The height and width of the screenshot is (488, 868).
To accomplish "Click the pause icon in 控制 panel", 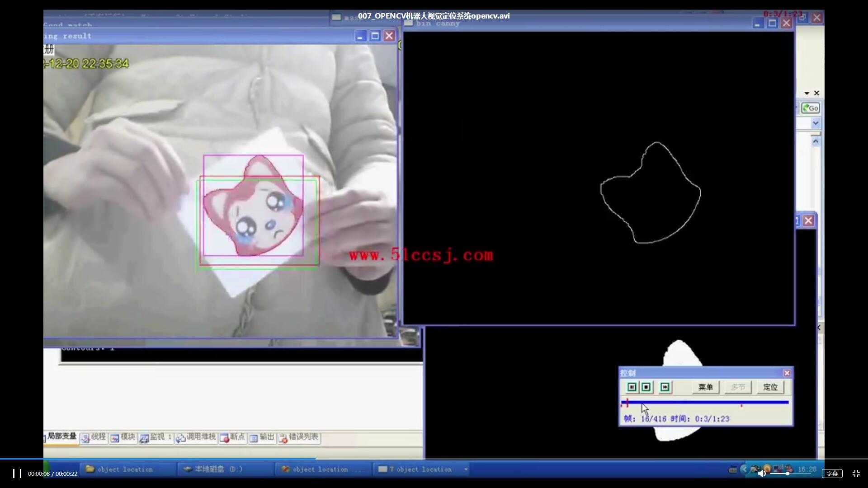I will click(632, 387).
